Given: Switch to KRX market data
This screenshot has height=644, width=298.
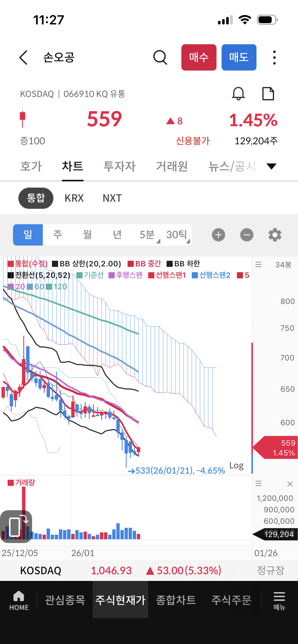Looking at the screenshot, I should point(74,198).
